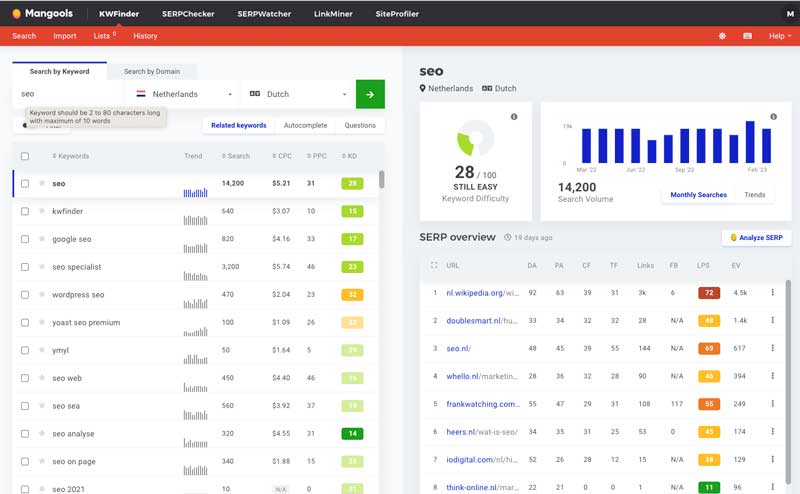Sort by CPC column

click(282, 156)
